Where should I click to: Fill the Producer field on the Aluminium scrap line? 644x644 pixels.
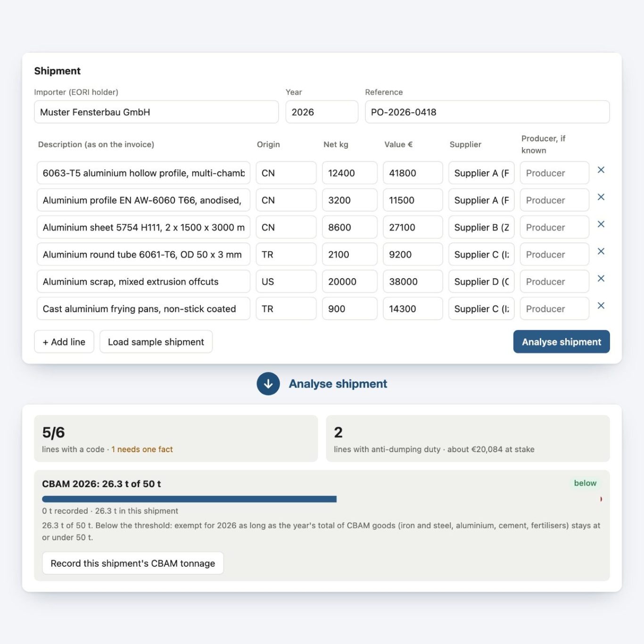tap(554, 281)
